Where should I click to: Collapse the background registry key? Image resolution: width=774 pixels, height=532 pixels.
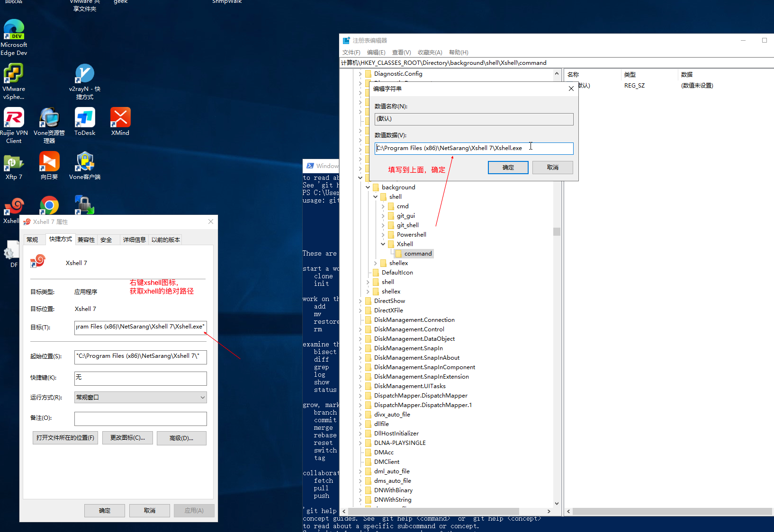pyautogui.click(x=368, y=187)
